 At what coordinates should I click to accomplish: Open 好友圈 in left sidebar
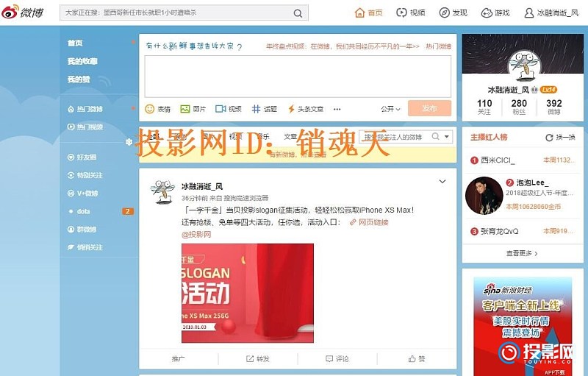[x=82, y=157]
